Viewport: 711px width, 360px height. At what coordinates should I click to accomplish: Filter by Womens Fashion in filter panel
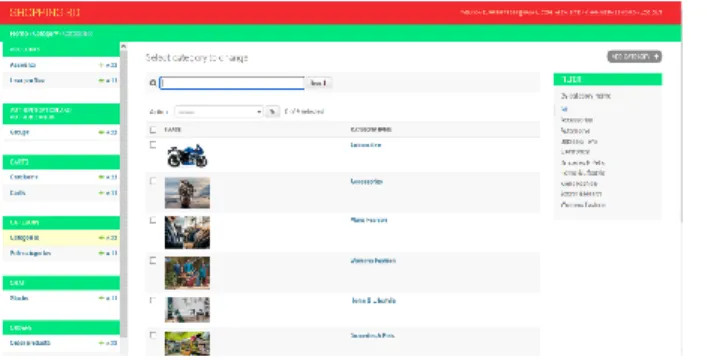pos(583,205)
